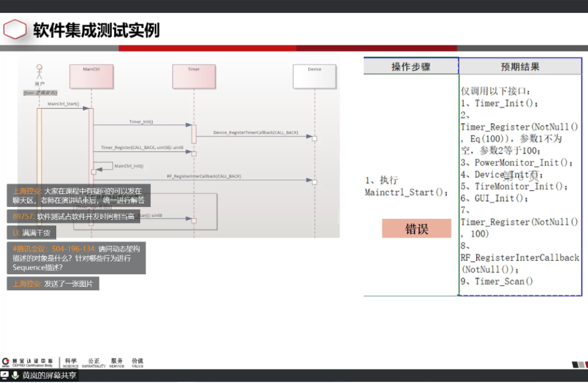This screenshot has height=383, width=588.
Task: Click the red 错误 label box
Action: [x=416, y=229]
